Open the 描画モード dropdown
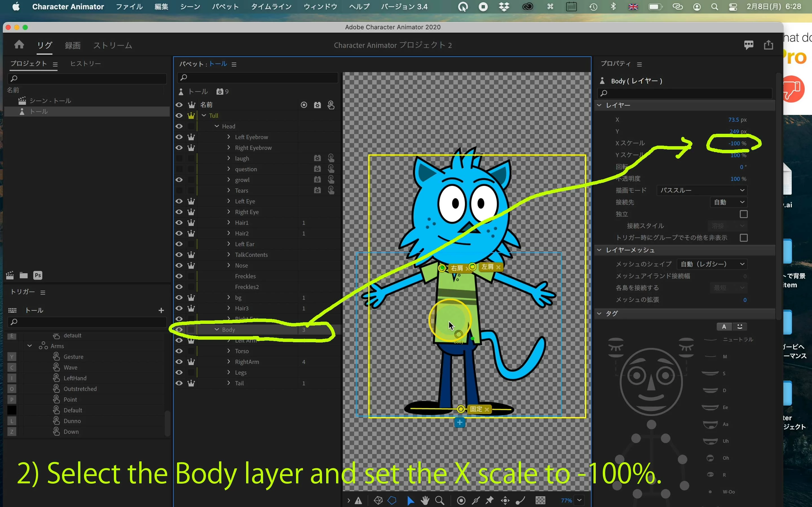 click(702, 190)
